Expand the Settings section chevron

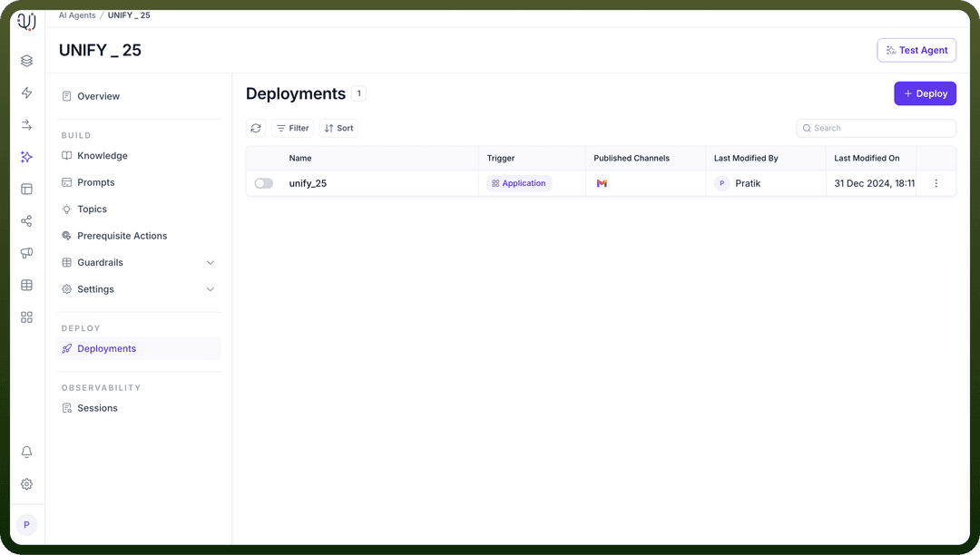point(211,289)
